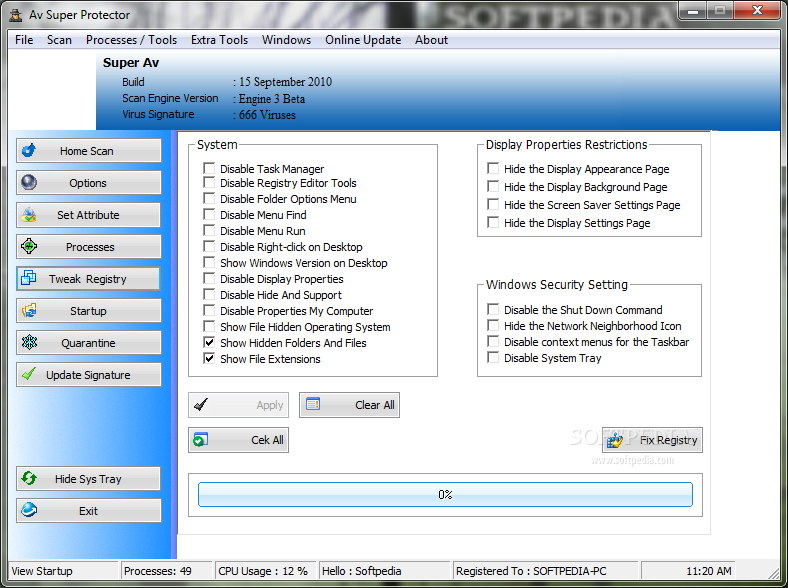Check Hide the Display Background Page
The height and width of the screenshot is (588, 788).
point(493,186)
